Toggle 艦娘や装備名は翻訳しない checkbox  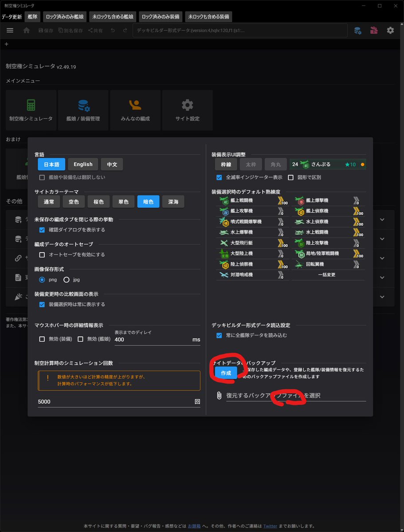coord(42,177)
